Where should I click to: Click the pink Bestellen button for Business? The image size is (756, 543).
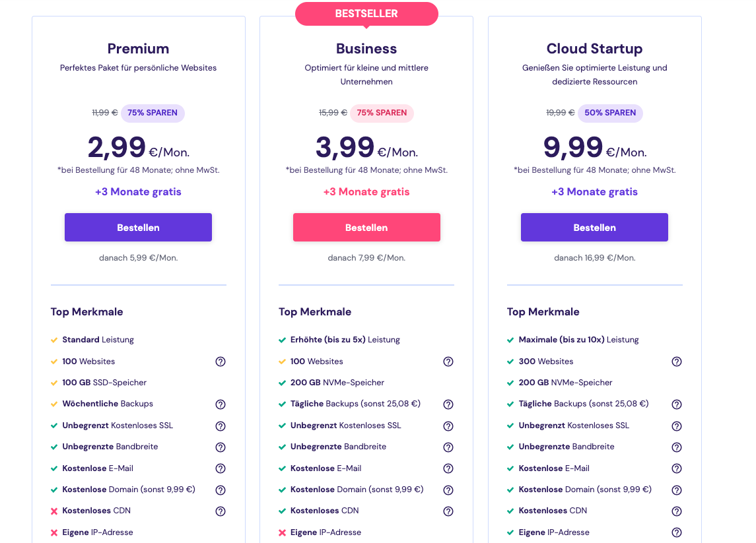click(x=366, y=228)
